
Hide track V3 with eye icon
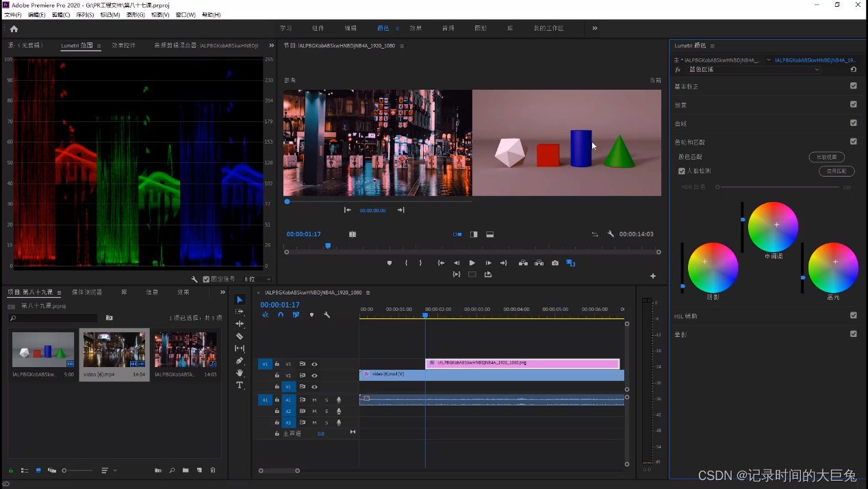pyautogui.click(x=314, y=364)
